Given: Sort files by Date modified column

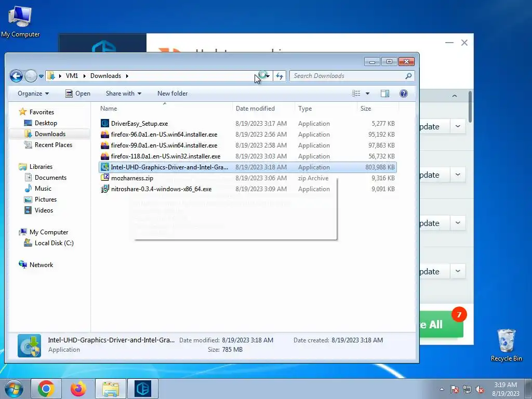Looking at the screenshot, I should pyautogui.click(x=263, y=109).
